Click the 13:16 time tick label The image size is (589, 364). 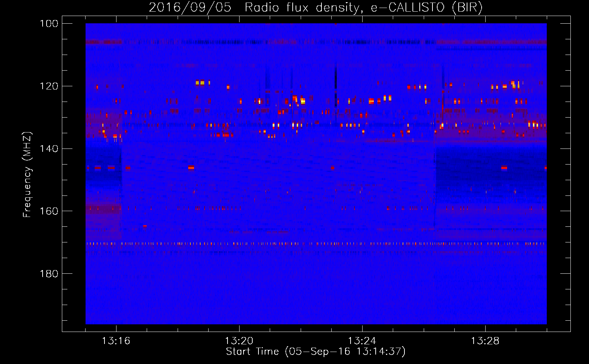[x=116, y=341]
